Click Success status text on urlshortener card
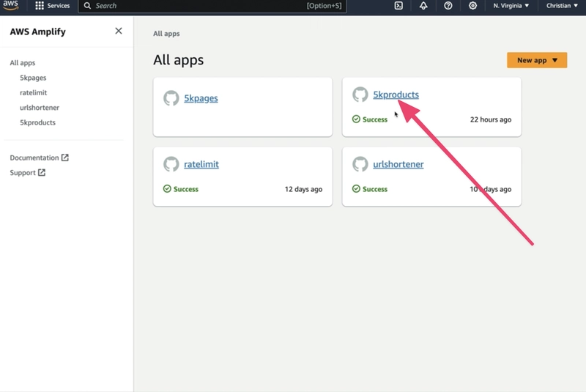The width and height of the screenshot is (586, 392). coord(375,189)
